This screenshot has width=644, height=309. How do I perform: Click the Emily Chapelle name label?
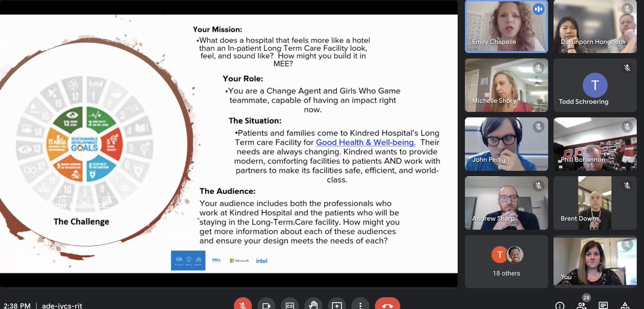pos(493,42)
